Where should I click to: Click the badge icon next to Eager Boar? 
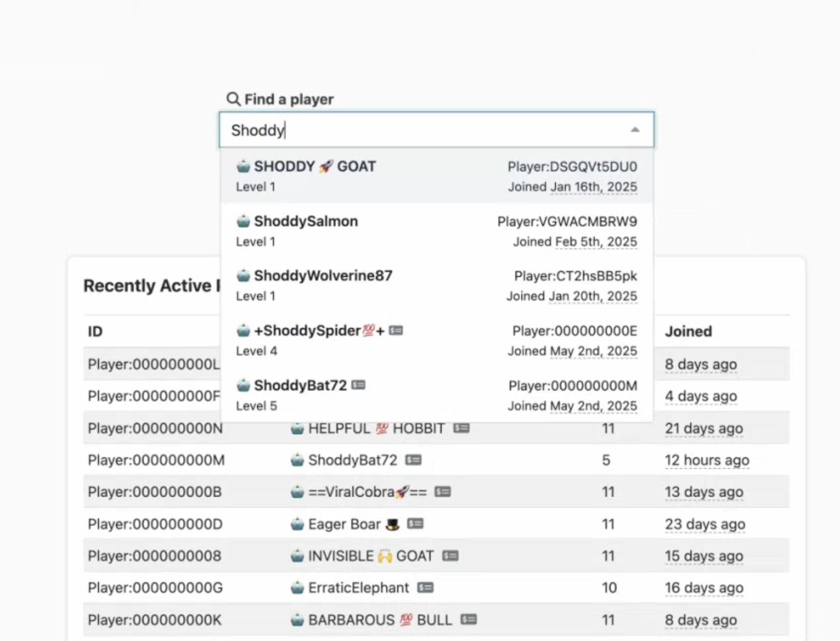click(414, 524)
